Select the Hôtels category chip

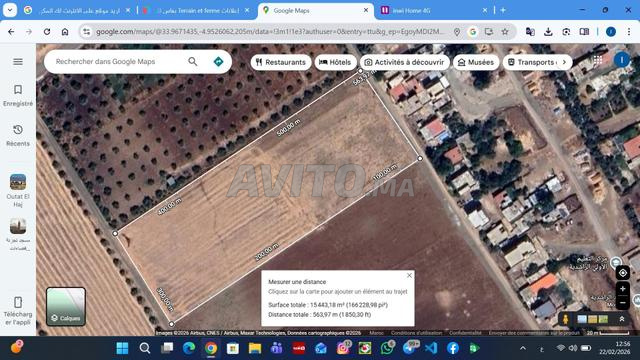(x=335, y=62)
